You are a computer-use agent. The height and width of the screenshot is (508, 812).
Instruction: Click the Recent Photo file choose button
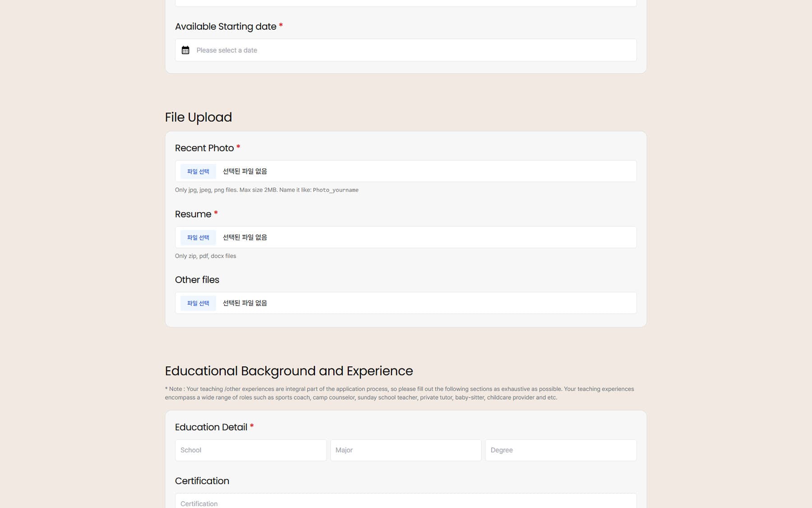(198, 172)
